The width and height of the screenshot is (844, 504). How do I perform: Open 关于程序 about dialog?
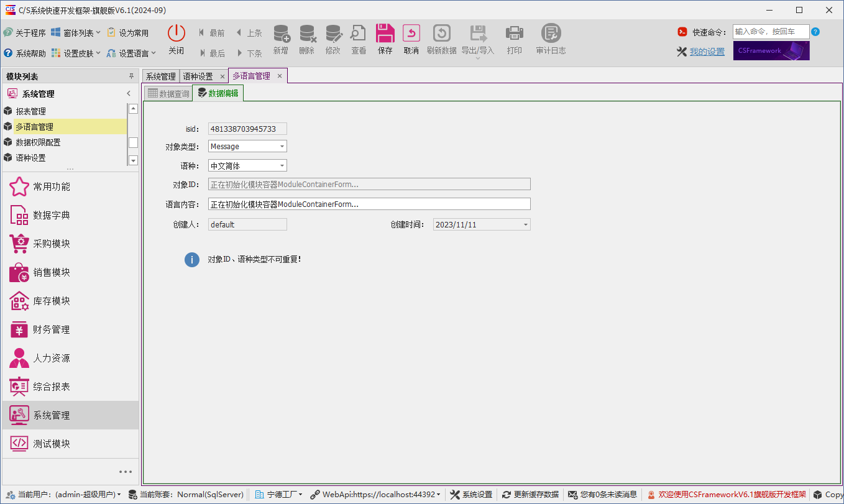point(24,33)
